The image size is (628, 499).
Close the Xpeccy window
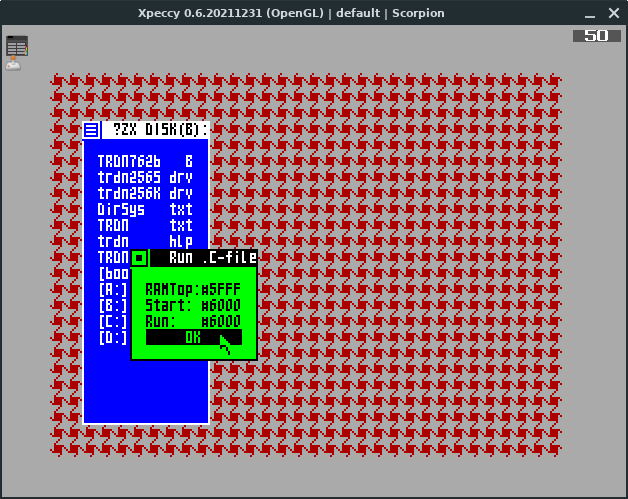(x=614, y=13)
